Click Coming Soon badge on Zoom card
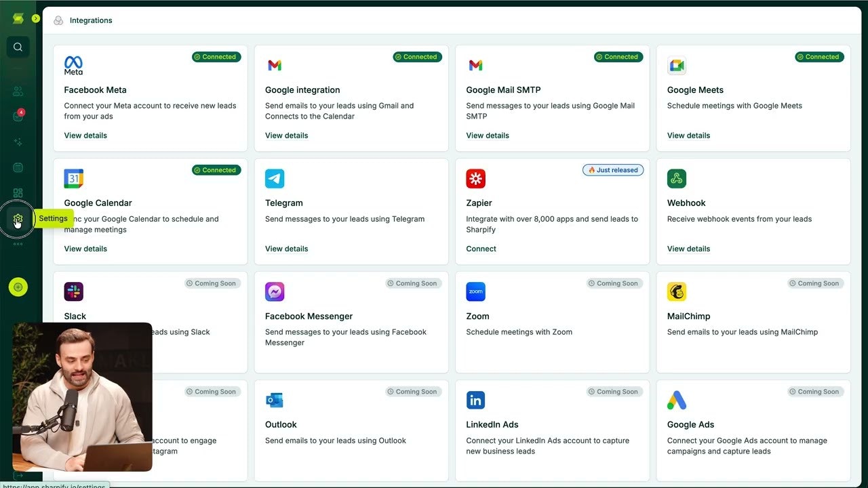 click(615, 283)
